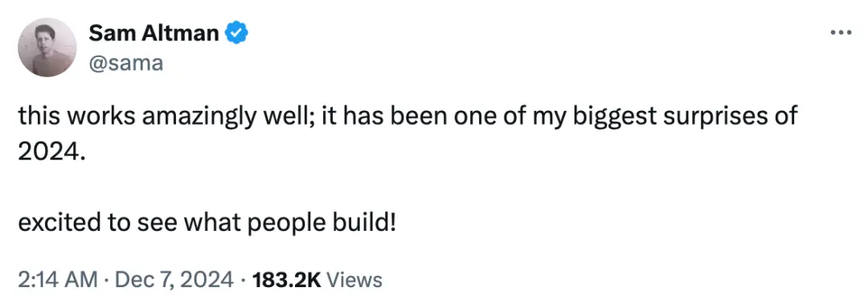
Task: Click the Dec 7, 2024 date
Action: (x=172, y=279)
